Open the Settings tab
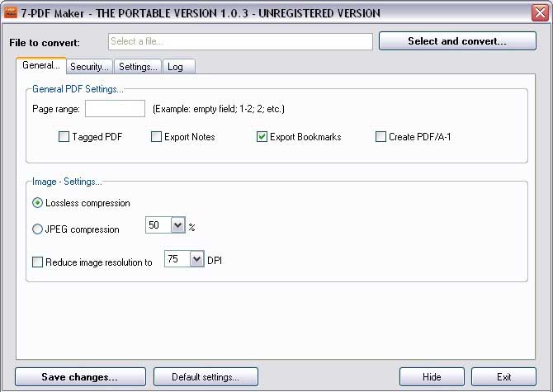 pos(138,67)
